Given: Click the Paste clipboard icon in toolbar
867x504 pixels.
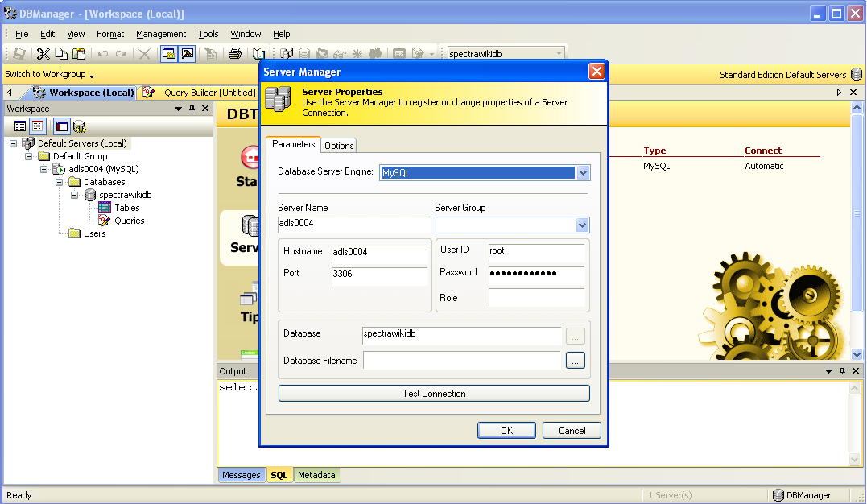Looking at the screenshot, I should [79, 54].
